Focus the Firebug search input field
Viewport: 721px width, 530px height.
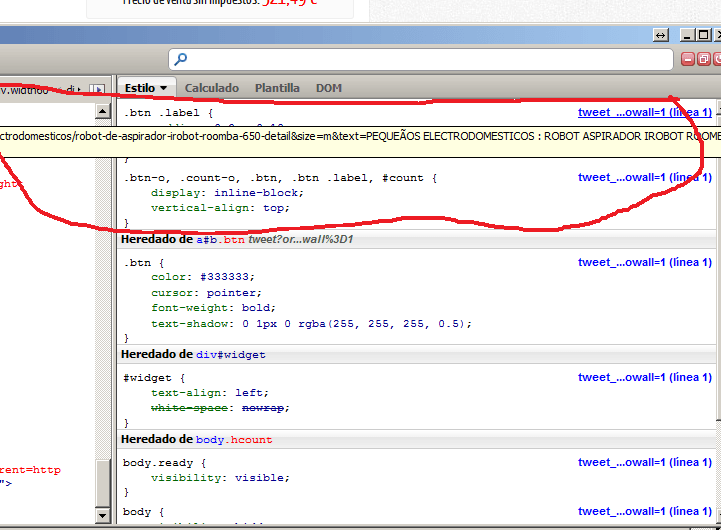(421, 59)
